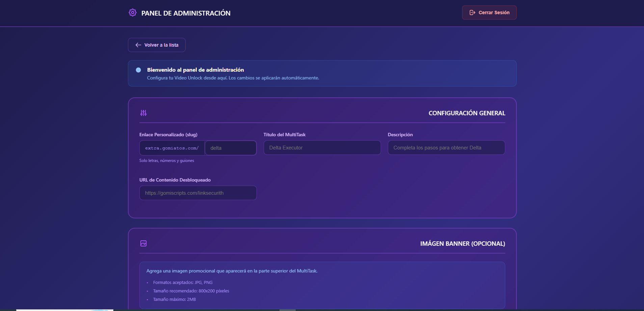
Task: Click the blue info dot in welcome banner
Action: coord(138,70)
